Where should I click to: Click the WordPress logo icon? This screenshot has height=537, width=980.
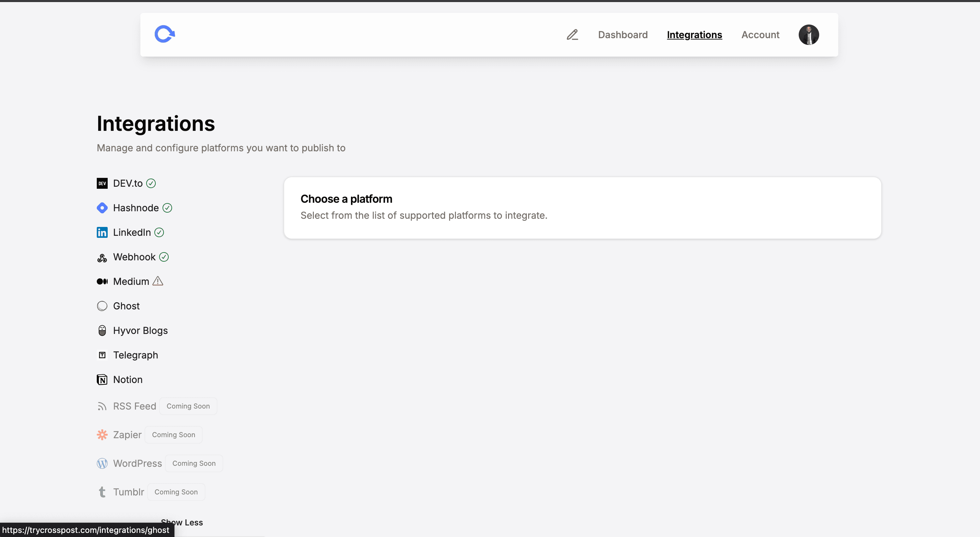point(102,463)
